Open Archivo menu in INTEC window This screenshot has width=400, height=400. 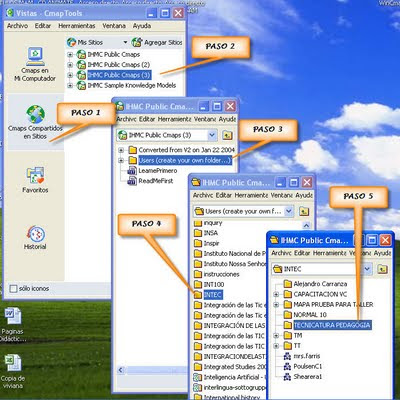click(281, 253)
